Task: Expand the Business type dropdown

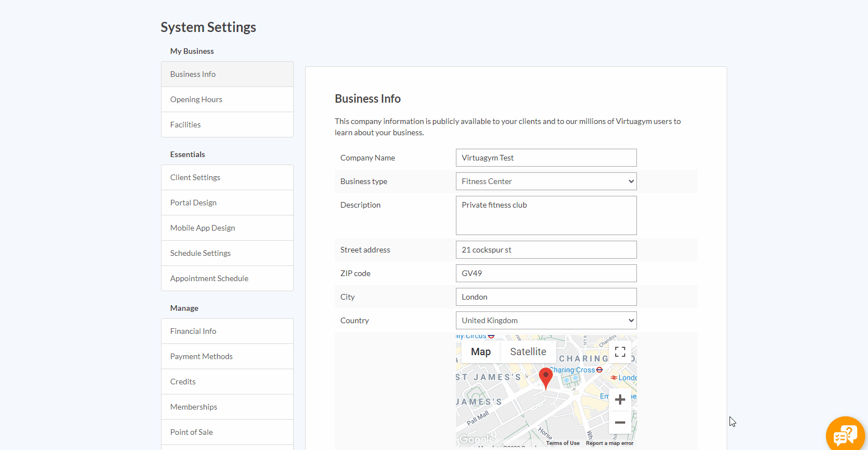Action: (x=546, y=181)
